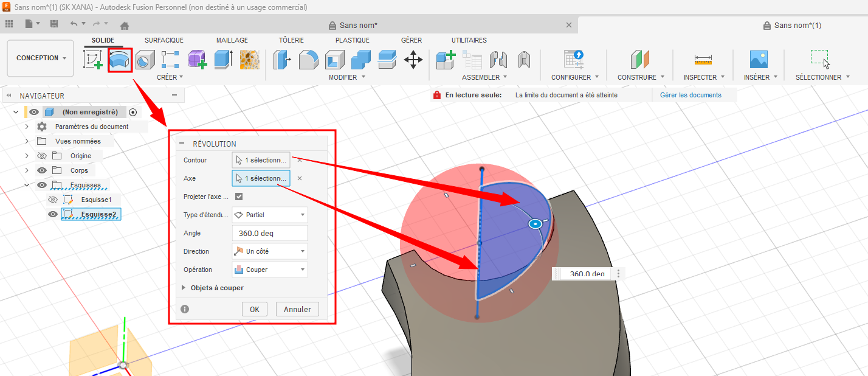Toggle the Projeter l'axe checkbox

[239, 197]
